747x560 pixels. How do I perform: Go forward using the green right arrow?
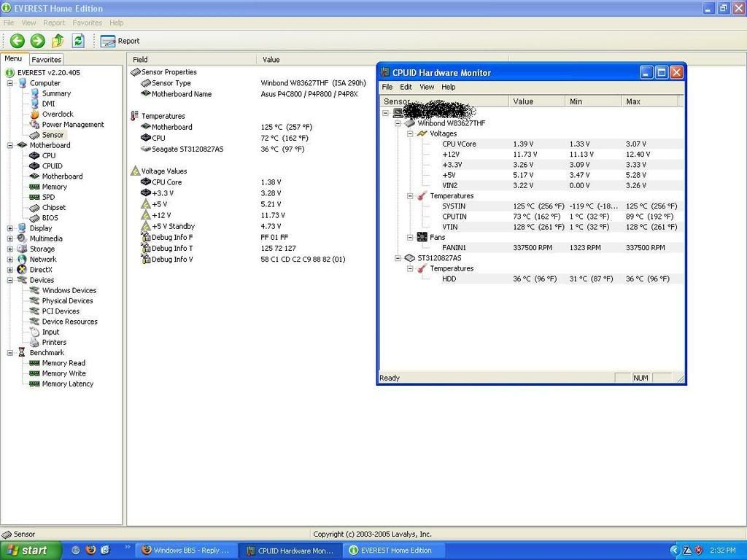tap(37, 41)
